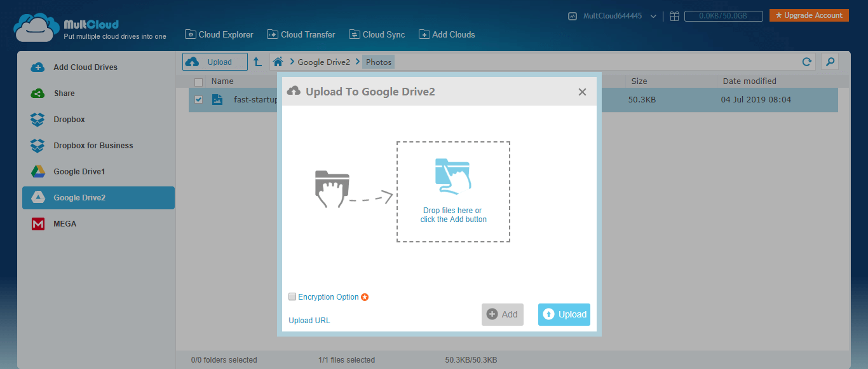The width and height of the screenshot is (868, 369).
Task: Click the Photos breadcrumb
Action: click(379, 62)
